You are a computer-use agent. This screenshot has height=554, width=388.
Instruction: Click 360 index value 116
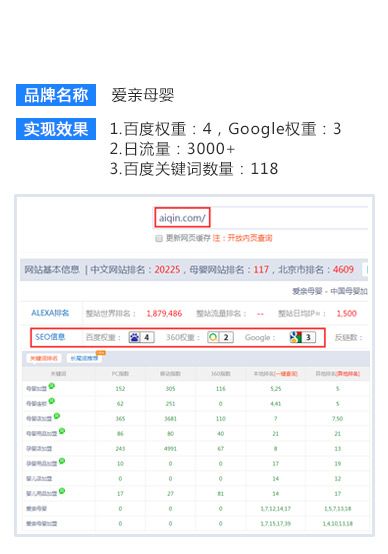tap(221, 389)
